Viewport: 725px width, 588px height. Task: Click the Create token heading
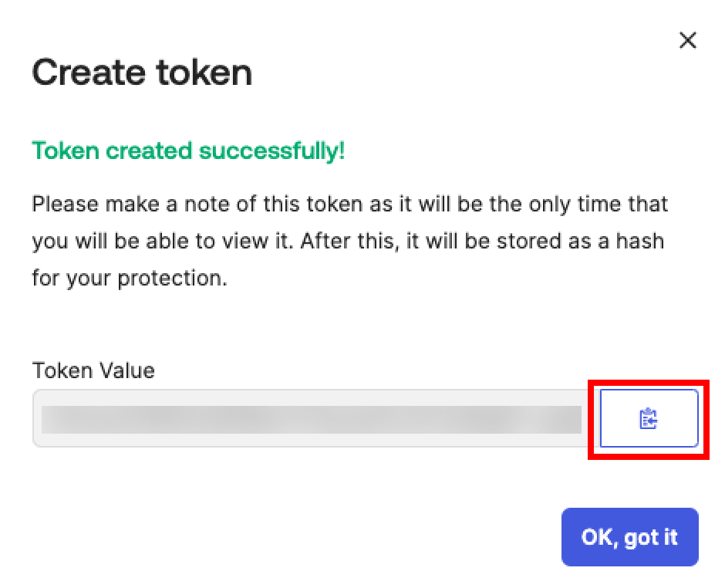click(x=142, y=73)
